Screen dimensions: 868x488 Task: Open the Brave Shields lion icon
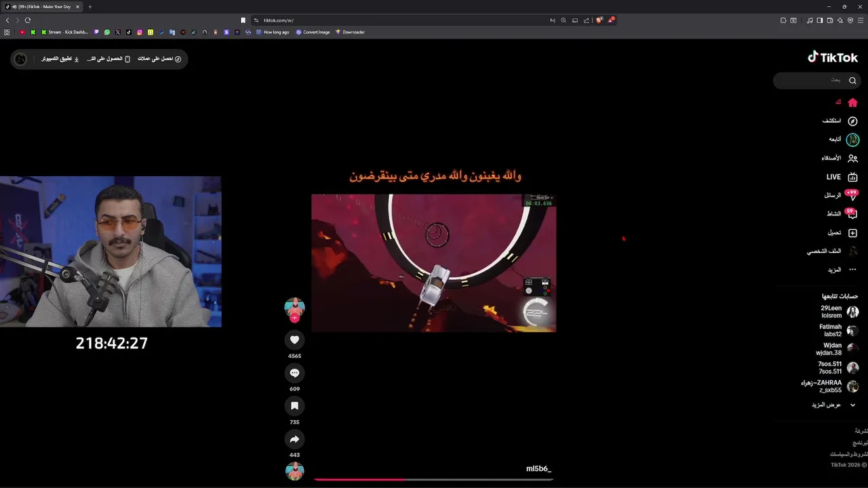pos(599,20)
